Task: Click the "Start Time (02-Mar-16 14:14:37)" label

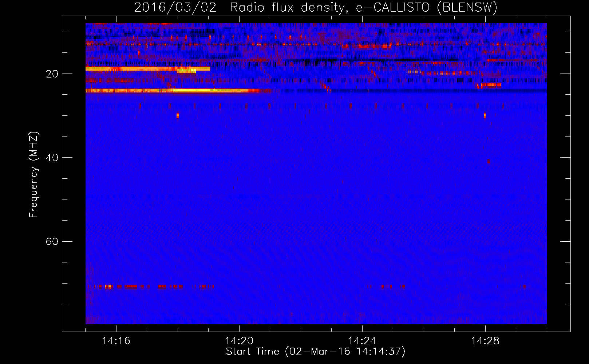Action: [316, 352]
